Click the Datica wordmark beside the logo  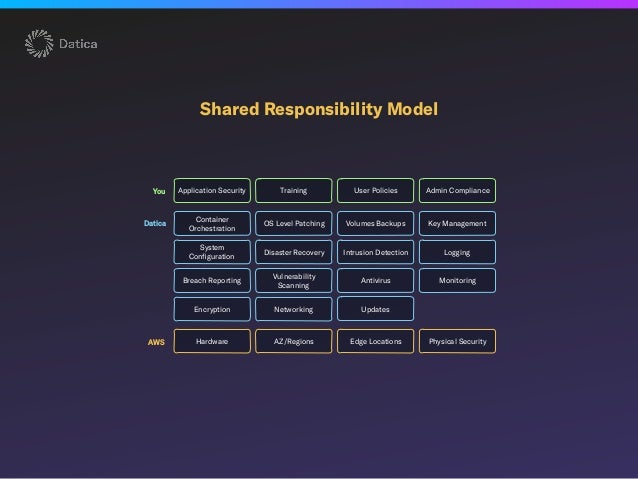click(x=78, y=44)
